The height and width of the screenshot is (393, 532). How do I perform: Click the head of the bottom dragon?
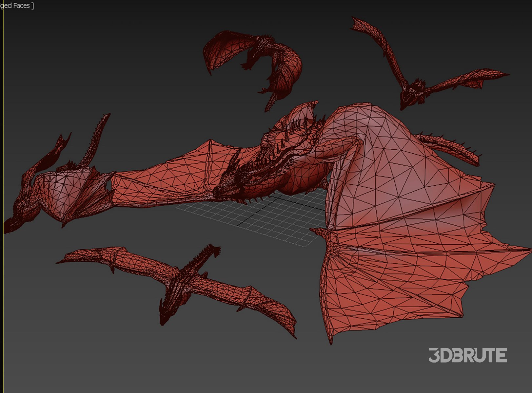click(x=164, y=314)
